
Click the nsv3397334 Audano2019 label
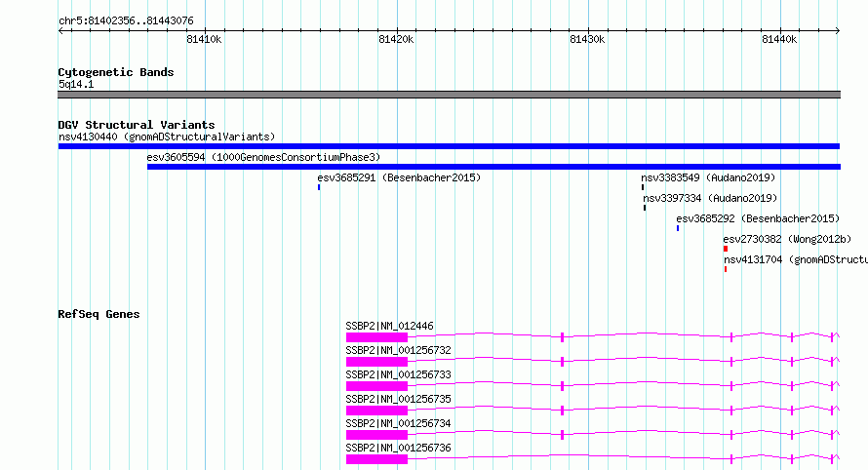point(710,198)
